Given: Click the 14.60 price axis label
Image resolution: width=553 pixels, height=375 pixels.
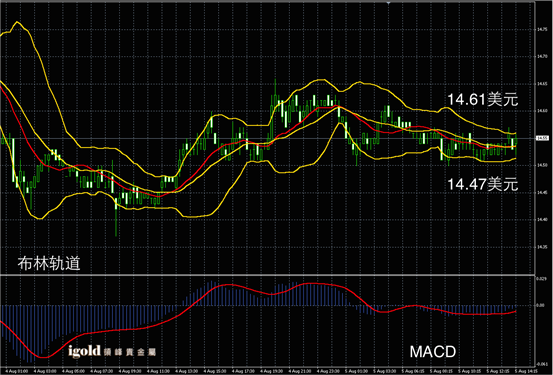Looking at the screenshot, I should click(542, 111).
